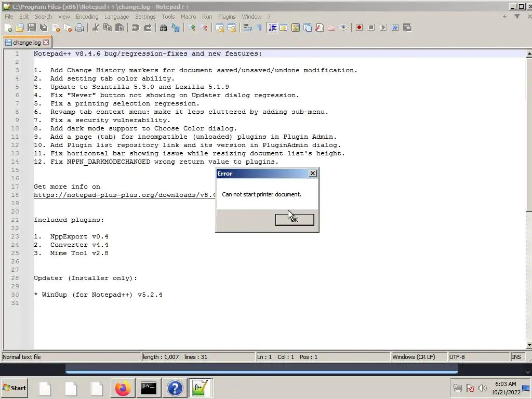532x399 pixels.
Task: Click the Windows Start button
Action: [14, 388]
